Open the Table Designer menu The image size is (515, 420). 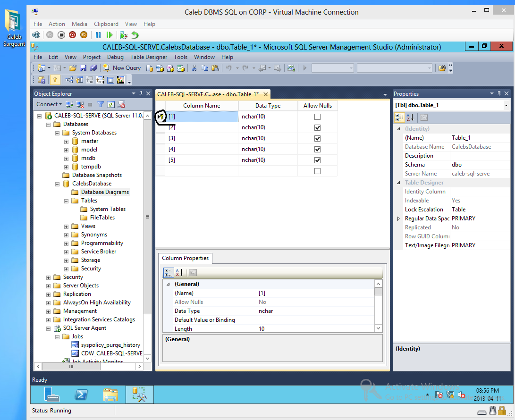coord(148,57)
